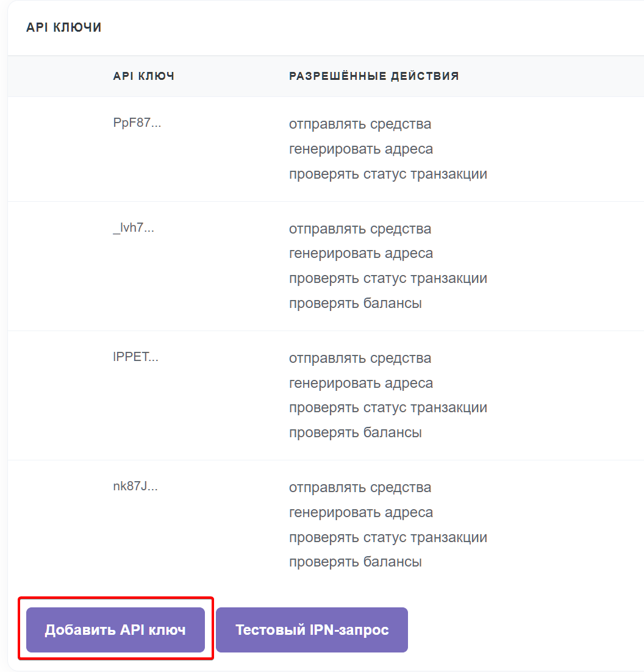The width and height of the screenshot is (644, 672).
Task: Click "отправлять средства" in the nk87J row
Action: [360, 488]
